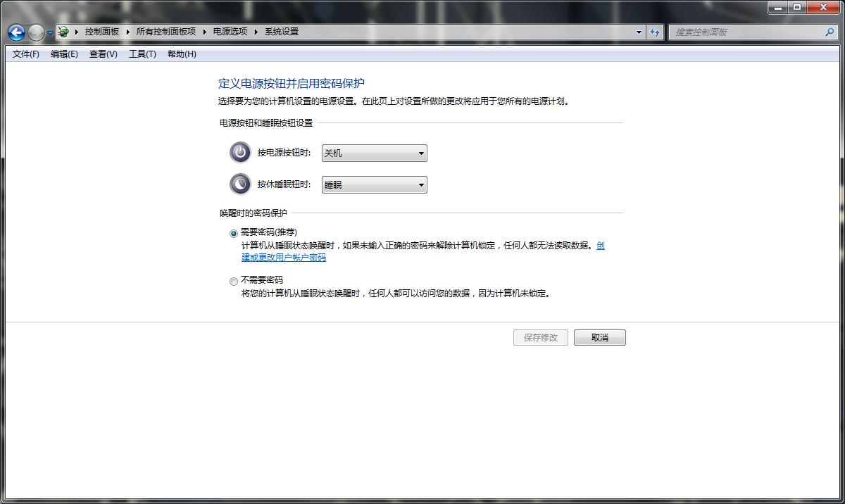
Task: Expand arrow after 控制面板 breadcrumb
Action: click(x=128, y=32)
